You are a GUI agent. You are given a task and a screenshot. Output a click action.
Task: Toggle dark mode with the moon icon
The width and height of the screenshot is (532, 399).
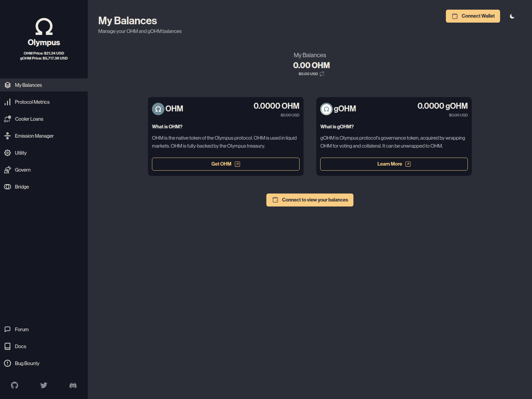(512, 16)
